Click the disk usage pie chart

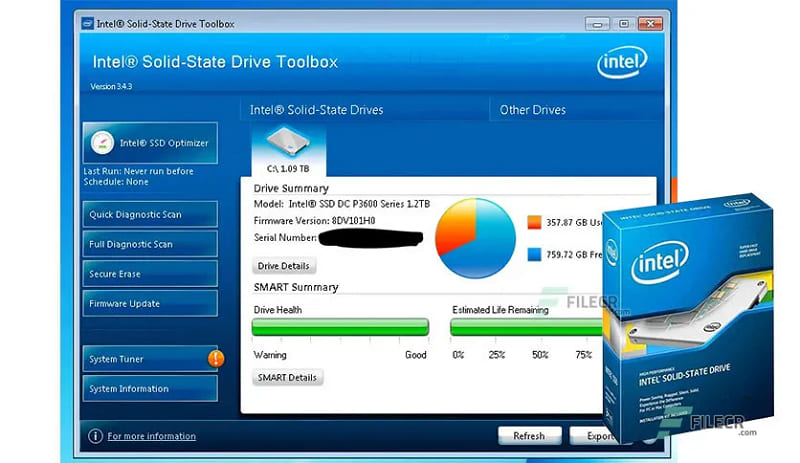[x=475, y=238]
